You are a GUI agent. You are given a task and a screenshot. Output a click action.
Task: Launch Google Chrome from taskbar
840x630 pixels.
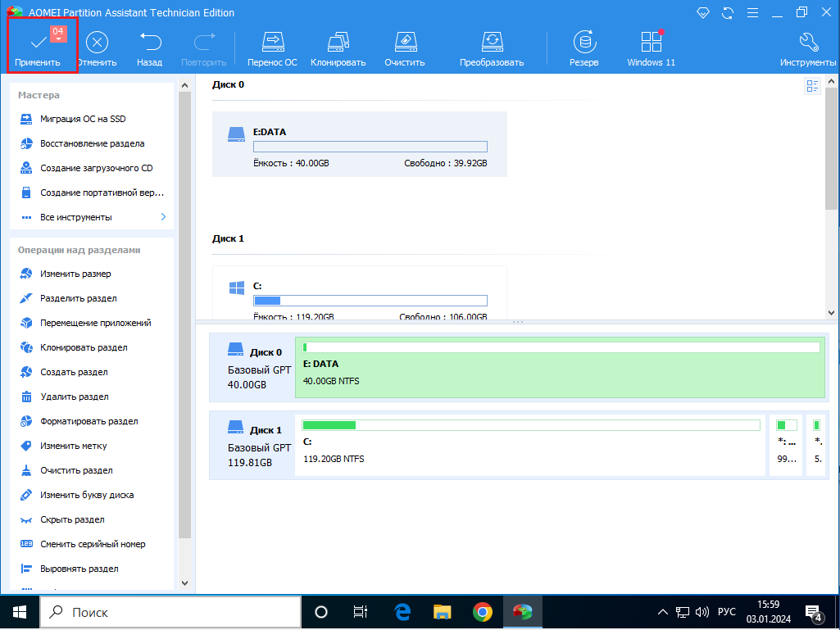pos(483,612)
